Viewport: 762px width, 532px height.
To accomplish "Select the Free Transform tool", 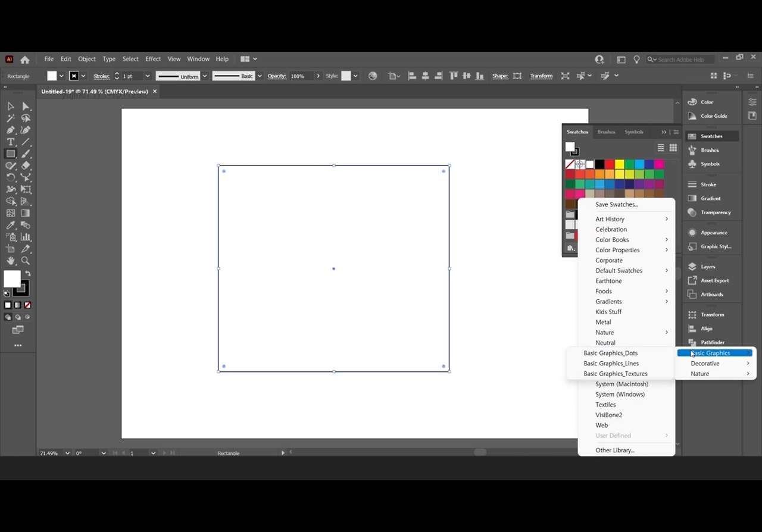I will coord(26,190).
